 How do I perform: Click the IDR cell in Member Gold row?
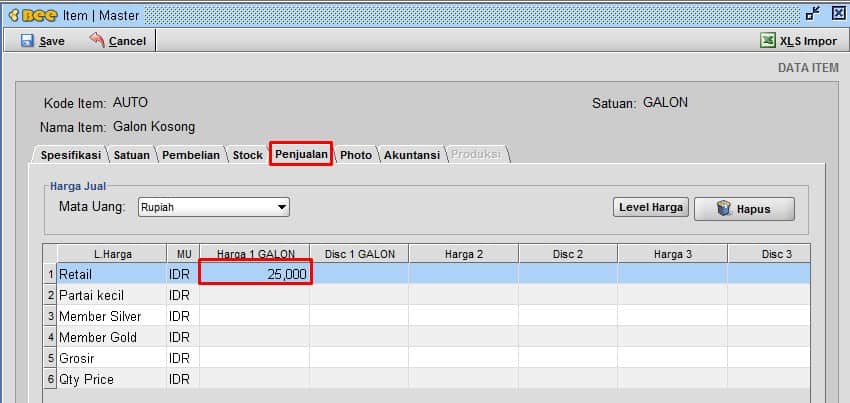click(x=183, y=337)
